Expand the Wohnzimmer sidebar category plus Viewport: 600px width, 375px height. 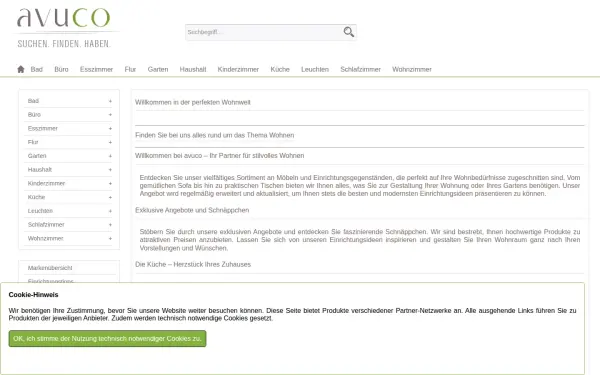pyautogui.click(x=110, y=238)
